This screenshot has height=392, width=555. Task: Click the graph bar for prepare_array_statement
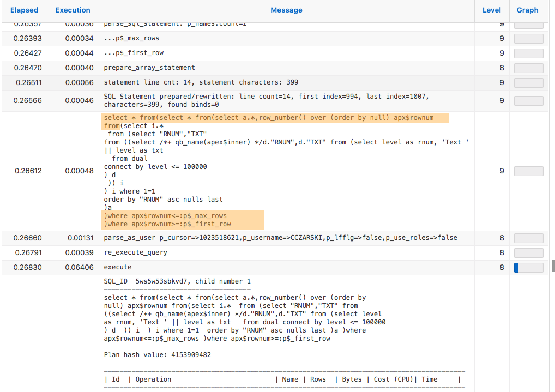[x=528, y=68]
